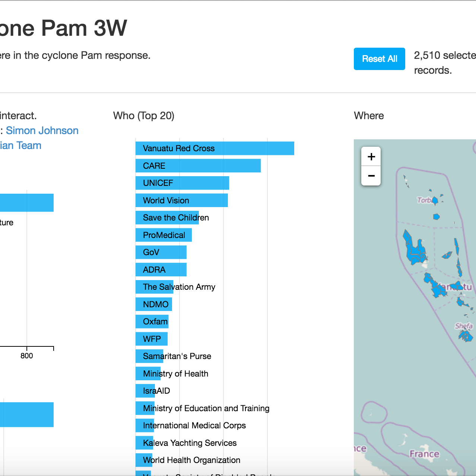The image size is (476, 476).
Task: Click the map zoom out minus button
Action: pyautogui.click(x=371, y=176)
